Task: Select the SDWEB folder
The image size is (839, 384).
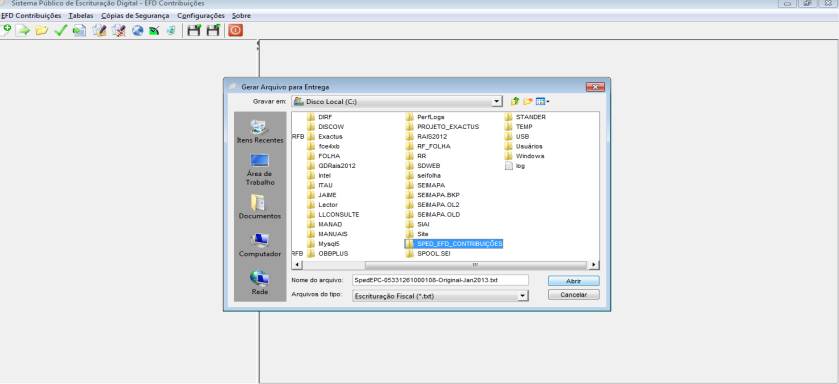Action: pyautogui.click(x=423, y=166)
